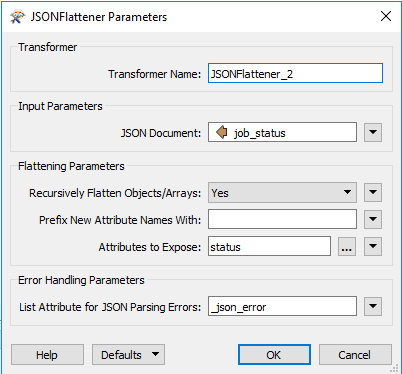Edit the Transformer Name field

click(295, 73)
